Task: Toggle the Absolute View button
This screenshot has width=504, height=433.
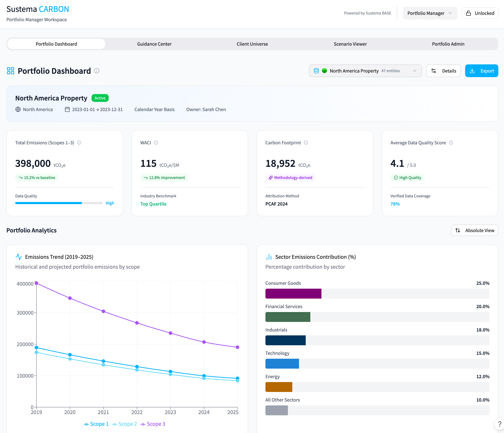Action: tap(474, 230)
